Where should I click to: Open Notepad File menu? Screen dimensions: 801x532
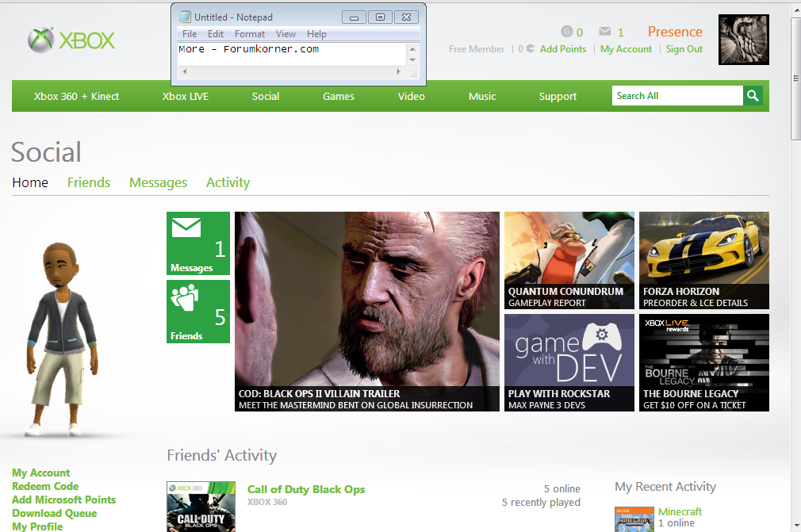(x=190, y=34)
